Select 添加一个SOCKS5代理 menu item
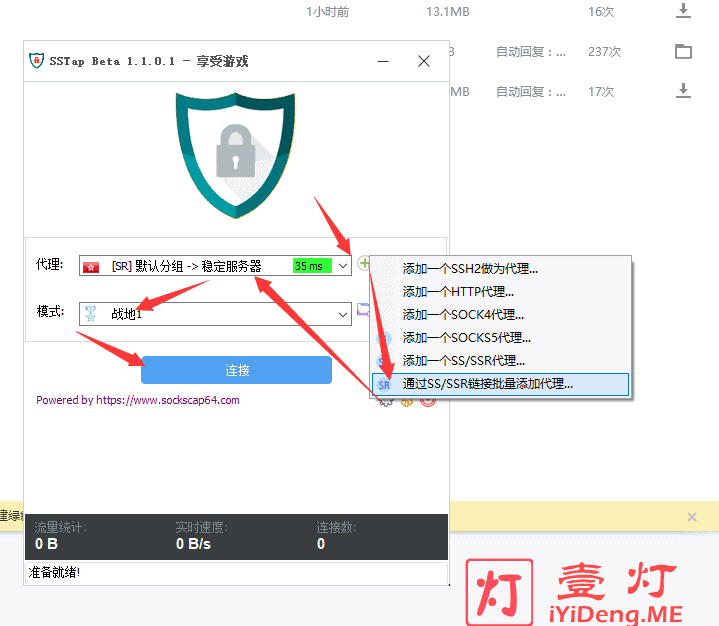The height and width of the screenshot is (626, 719). 500,338
